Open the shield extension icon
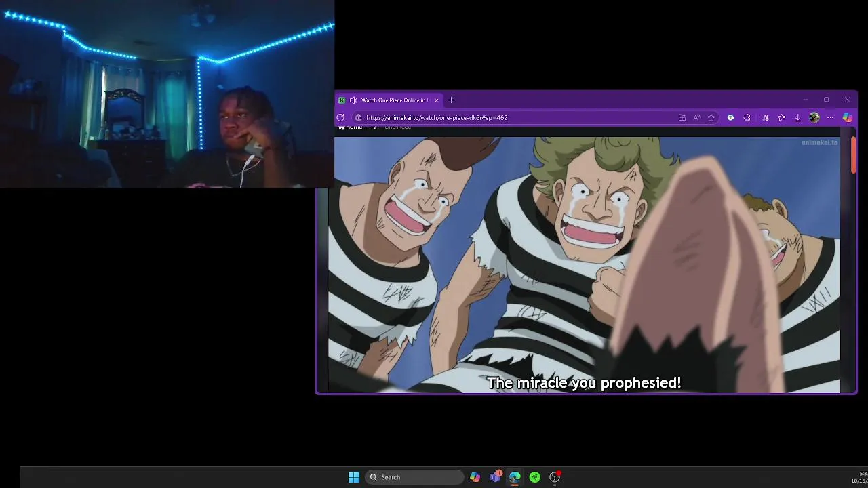Image resolution: width=868 pixels, height=488 pixels. coord(730,117)
